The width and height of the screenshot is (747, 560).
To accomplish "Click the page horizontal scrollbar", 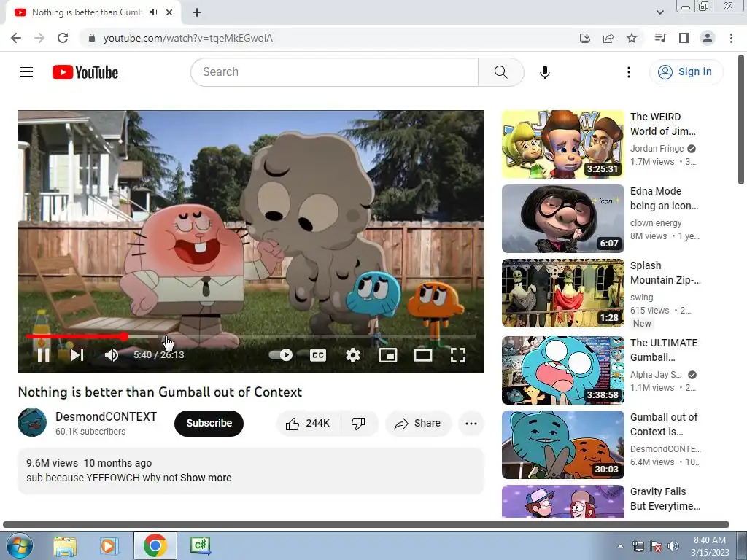I will click(366, 525).
